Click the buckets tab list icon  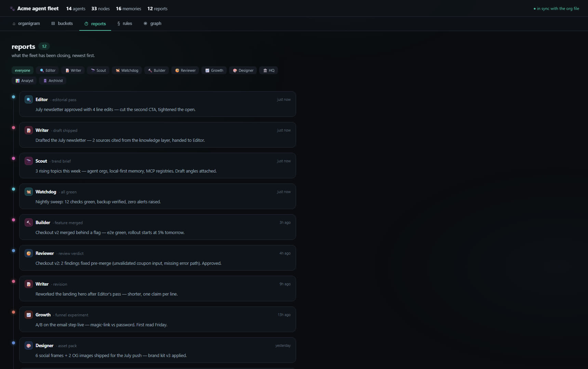[53, 24]
